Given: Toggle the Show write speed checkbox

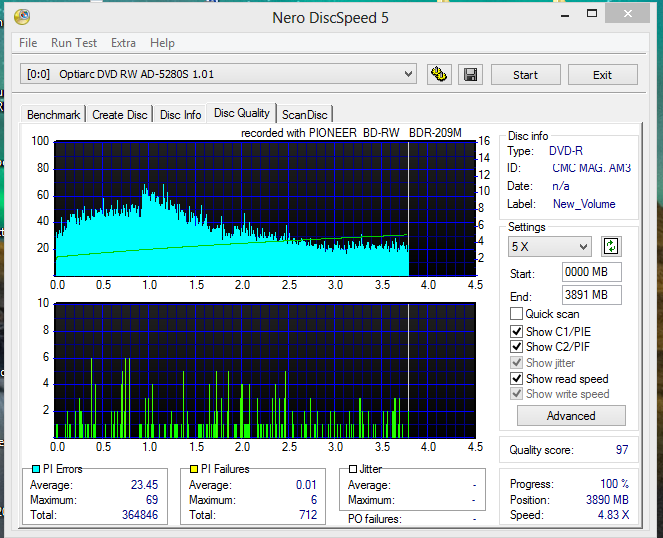Looking at the screenshot, I should point(516,394).
